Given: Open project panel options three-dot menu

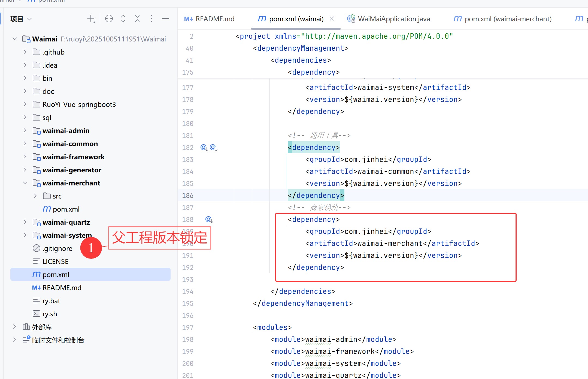Looking at the screenshot, I should pyautogui.click(x=151, y=19).
